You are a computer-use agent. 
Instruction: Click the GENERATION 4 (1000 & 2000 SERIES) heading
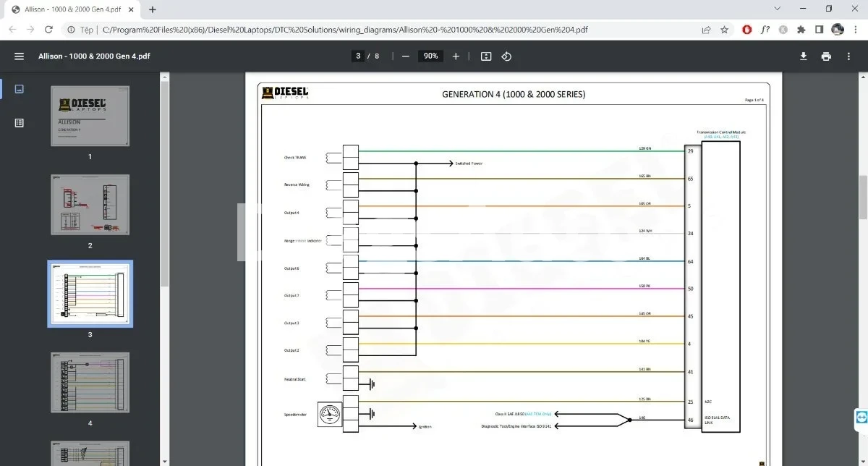click(x=514, y=94)
